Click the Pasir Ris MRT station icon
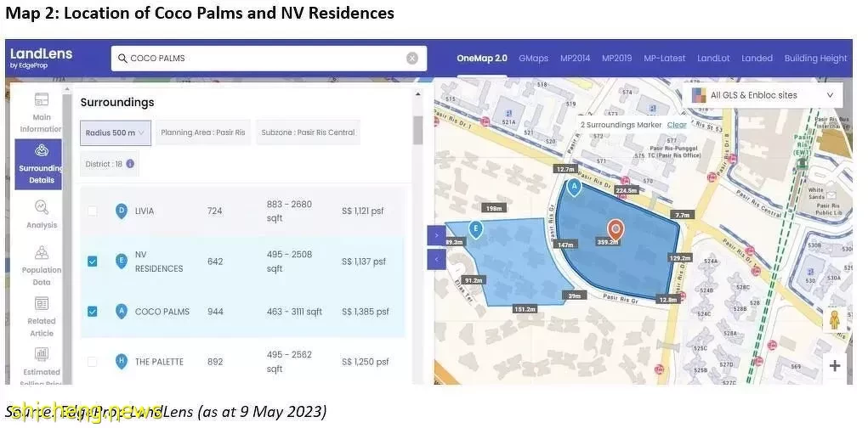 click(801, 163)
